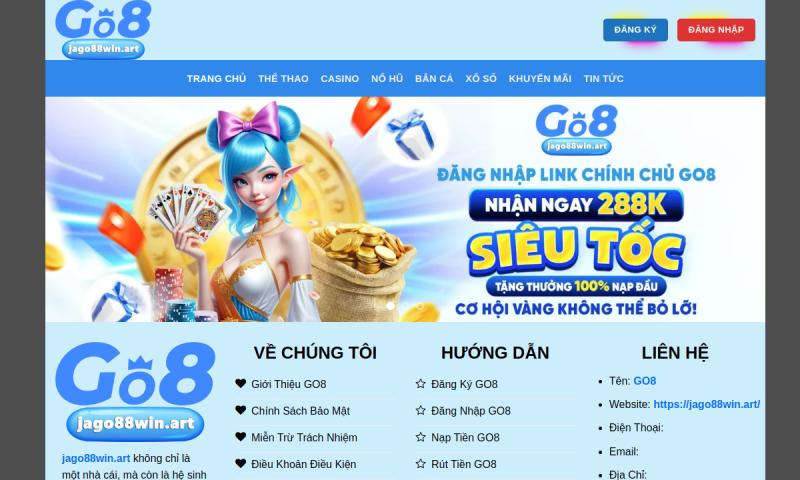Open the https://jago88win.art/ website link
This screenshot has height=480, width=800.
[707, 404]
